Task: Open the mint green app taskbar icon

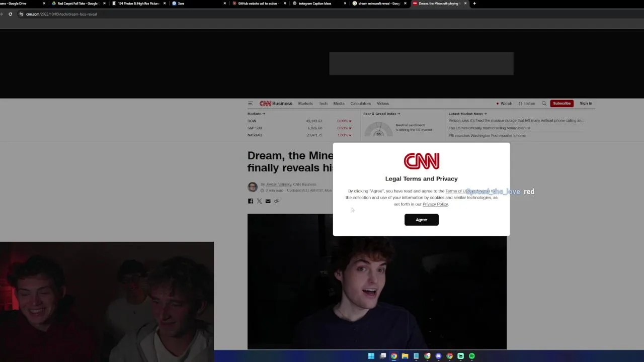Action: pos(460,356)
